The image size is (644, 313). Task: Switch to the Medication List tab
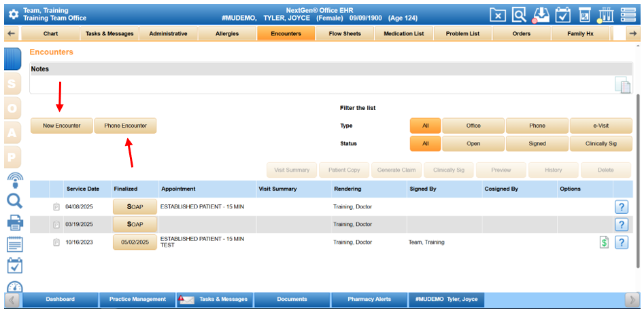pyautogui.click(x=403, y=33)
